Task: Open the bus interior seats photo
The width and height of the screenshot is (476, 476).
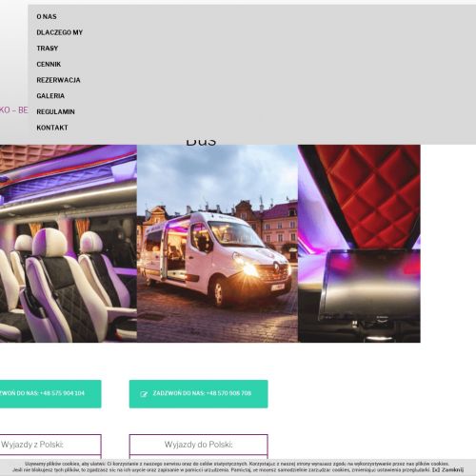Action: tap(69, 244)
